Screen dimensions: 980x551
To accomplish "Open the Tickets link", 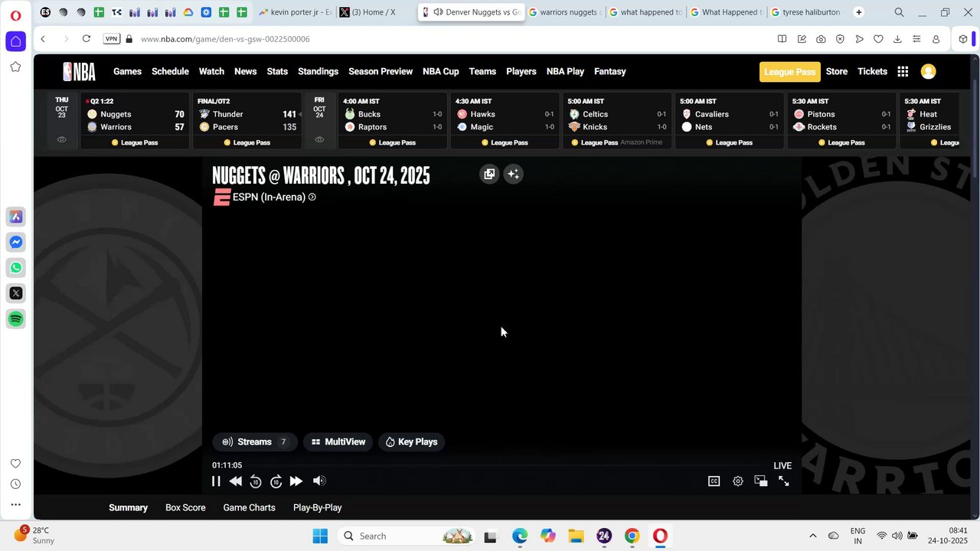I will 872,71.
